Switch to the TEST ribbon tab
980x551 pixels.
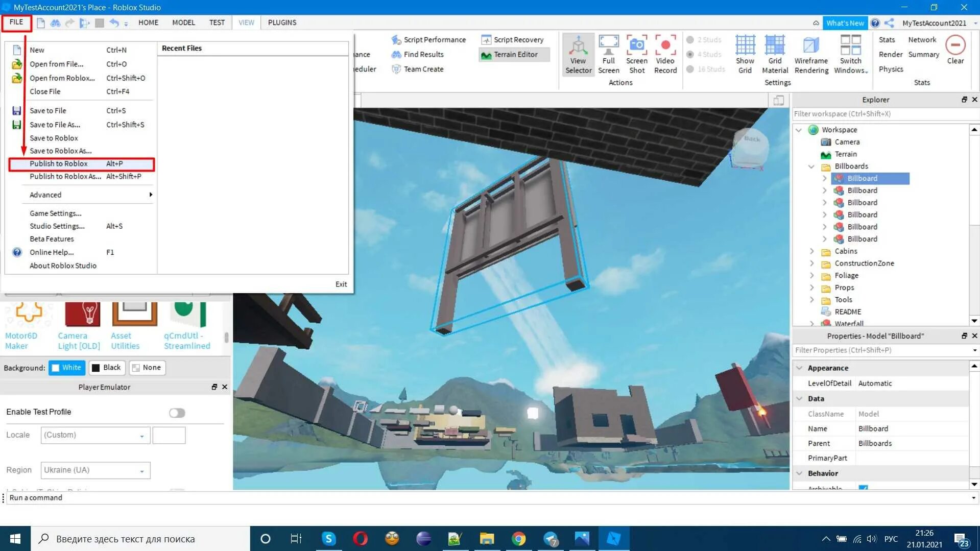coord(217,22)
